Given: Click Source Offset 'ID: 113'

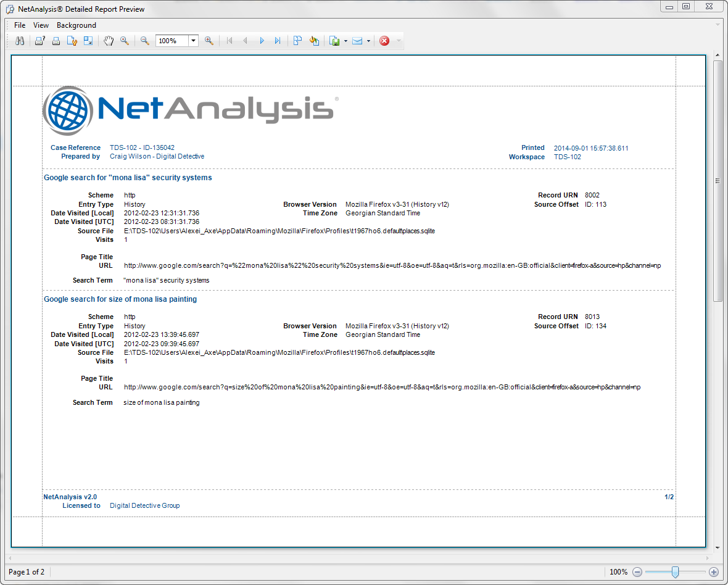Looking at the screenshot, I should tap(596, 204).
